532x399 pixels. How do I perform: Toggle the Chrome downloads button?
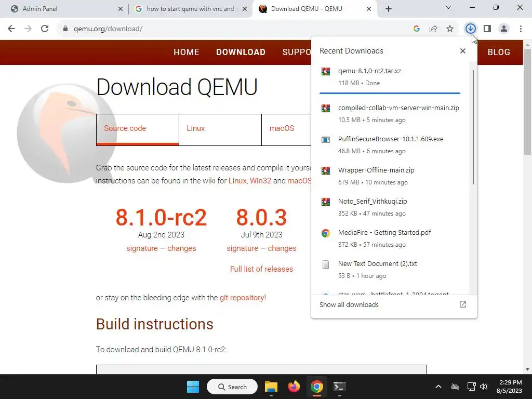coord(470,29)
